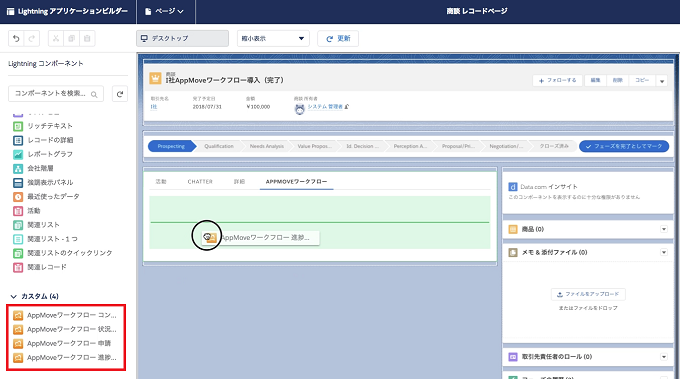Click the component search input field
The height and width of the screenshot is (379, 680).
point(56,94)
